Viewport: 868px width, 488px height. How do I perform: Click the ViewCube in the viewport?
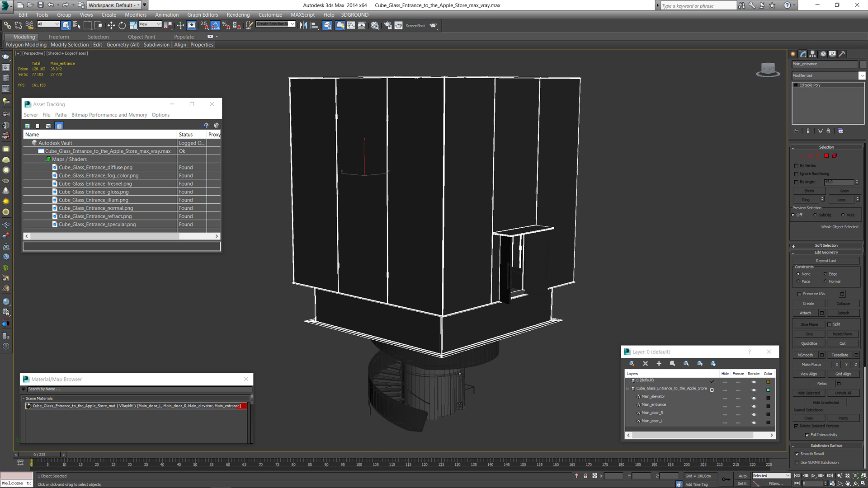click(x=768, y=69)
